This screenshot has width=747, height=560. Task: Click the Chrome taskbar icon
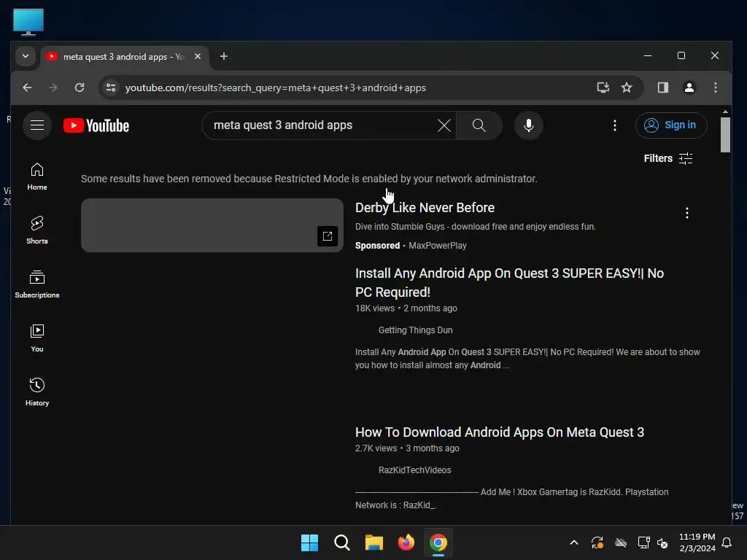pos(438,542)
